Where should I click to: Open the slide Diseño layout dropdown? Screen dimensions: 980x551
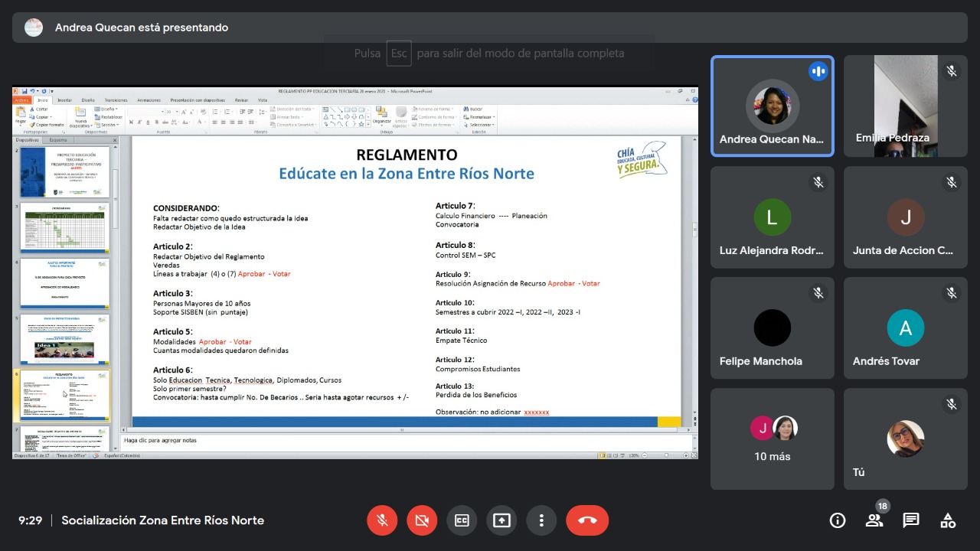(x=106, y=109)
